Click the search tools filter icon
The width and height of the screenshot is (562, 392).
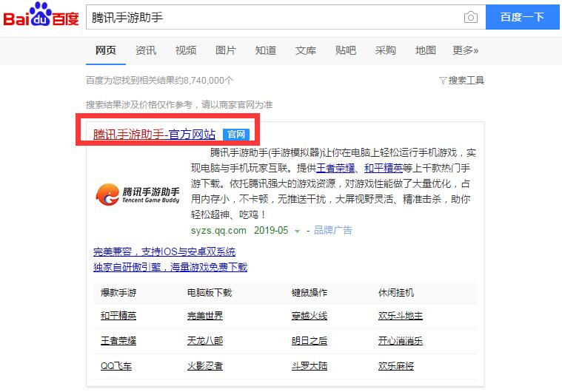click(443, 81)
